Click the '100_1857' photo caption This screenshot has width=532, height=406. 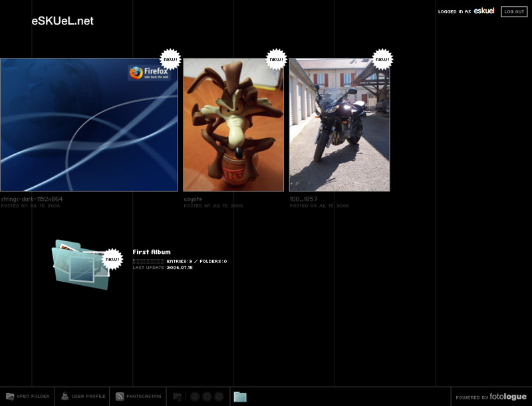coord(303,199)
